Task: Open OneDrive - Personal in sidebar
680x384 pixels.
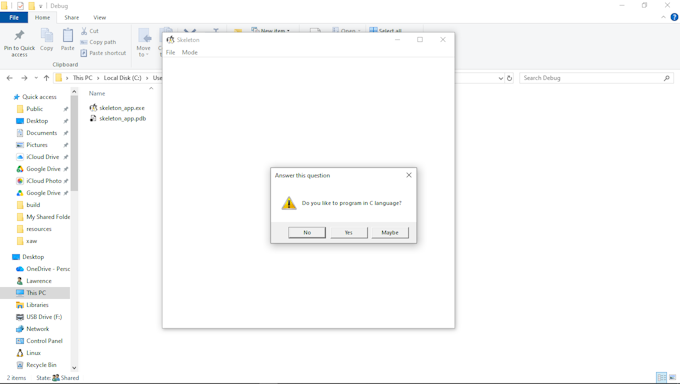Action: coord(42,269)
